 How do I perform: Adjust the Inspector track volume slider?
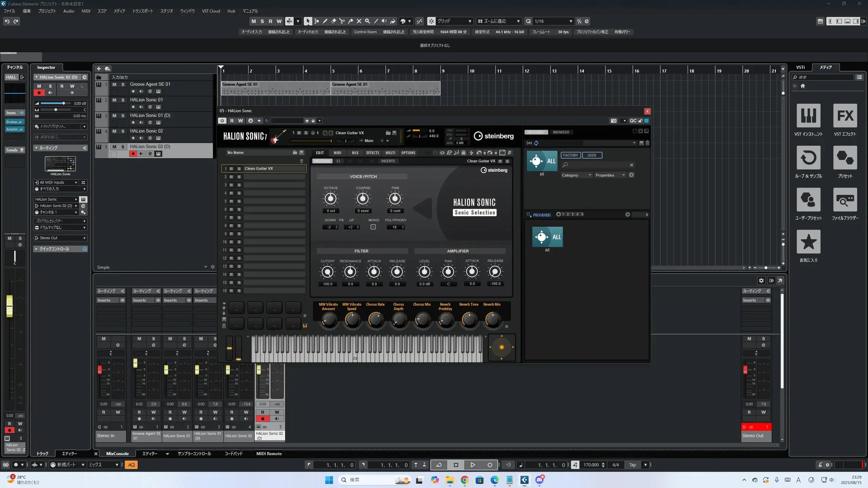point(63,103)
